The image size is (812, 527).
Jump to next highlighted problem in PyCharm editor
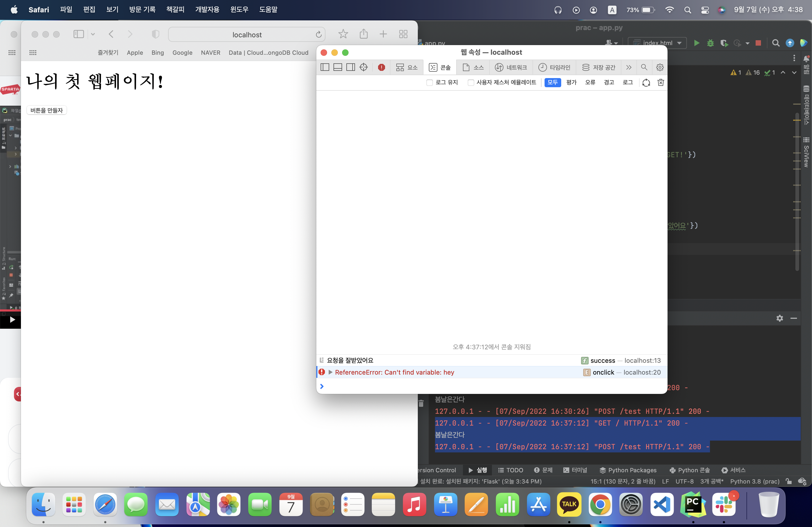pyautogui.click(x=794, y=72)
